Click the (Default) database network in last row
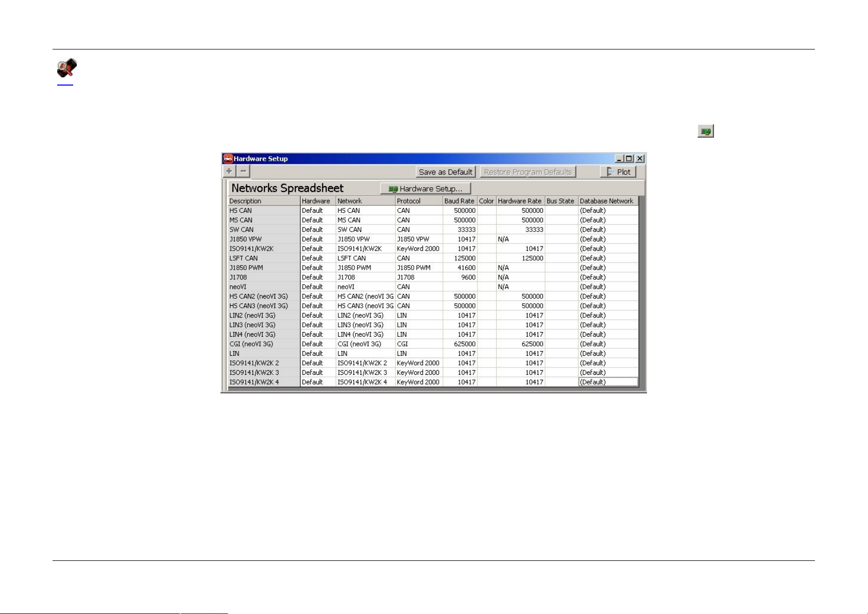This screenshot has width=868, height=614. pyautogui.click(x=608, y=382)
